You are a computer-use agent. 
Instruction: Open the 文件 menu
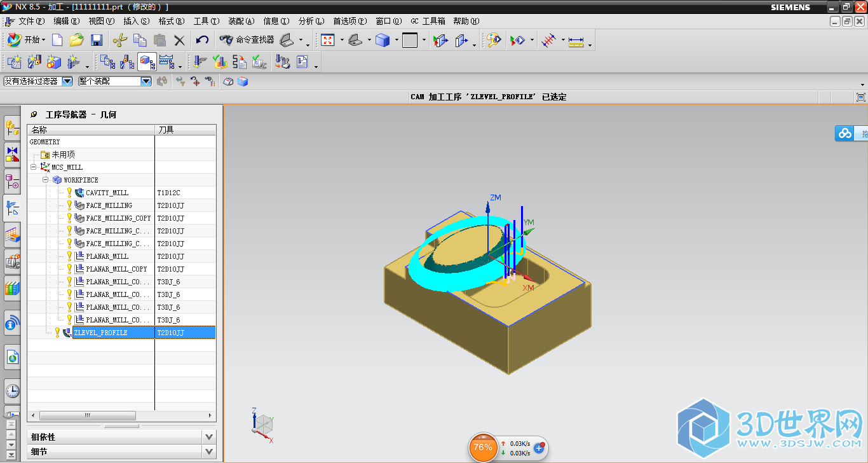31,21
